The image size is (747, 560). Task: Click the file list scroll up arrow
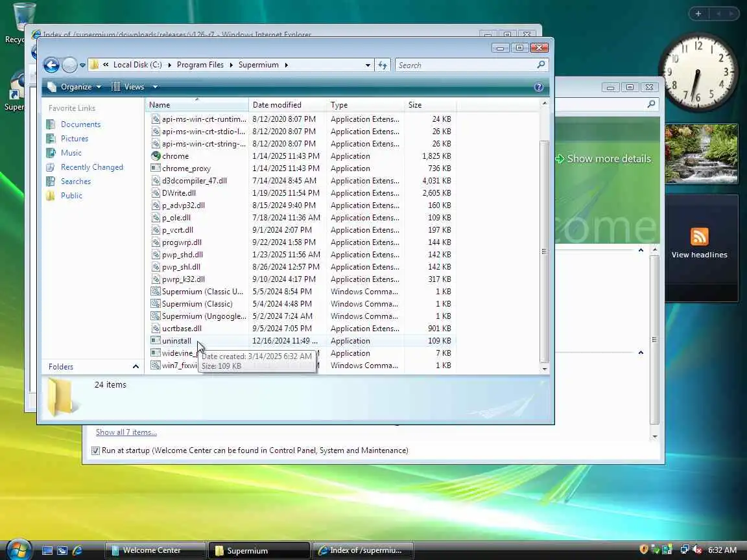545,103
